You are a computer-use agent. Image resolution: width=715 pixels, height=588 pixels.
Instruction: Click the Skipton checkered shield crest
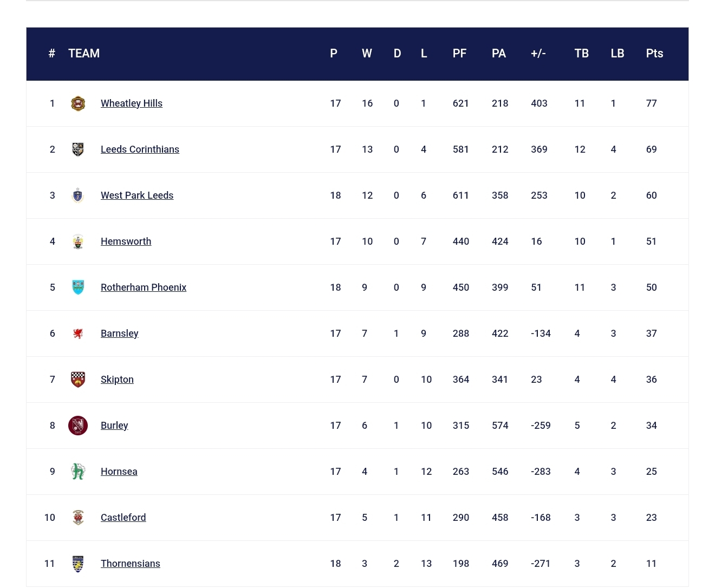(x=78, y=380)
